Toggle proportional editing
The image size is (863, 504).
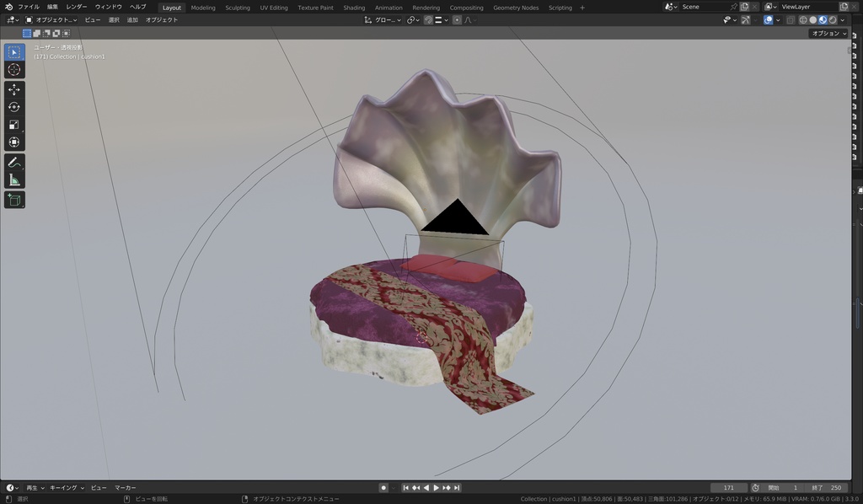[457, 20]
